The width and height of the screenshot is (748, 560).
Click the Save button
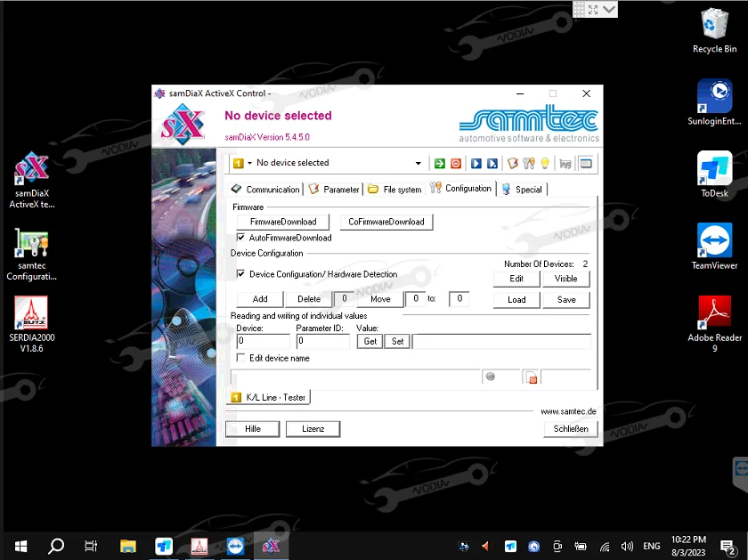click(x=566, y=299)
